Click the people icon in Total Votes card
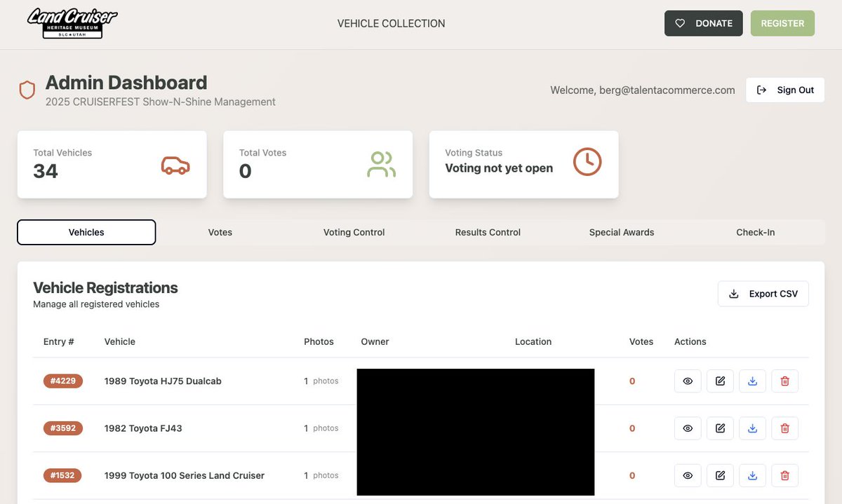This screenshot has width=842, height=504. 381,164
